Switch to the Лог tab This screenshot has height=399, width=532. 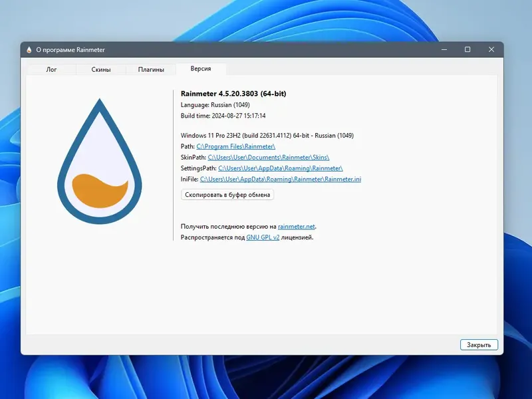pyautogui.click(x=51, y=68)
